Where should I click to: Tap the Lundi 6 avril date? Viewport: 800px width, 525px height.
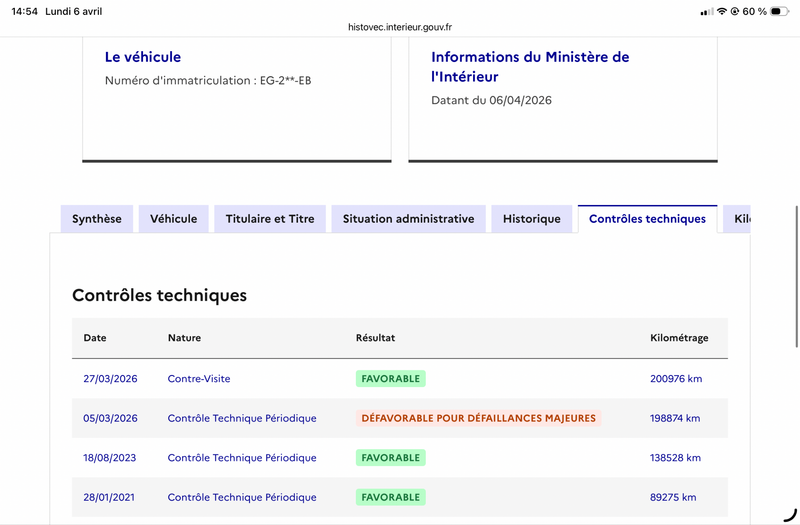74,11
